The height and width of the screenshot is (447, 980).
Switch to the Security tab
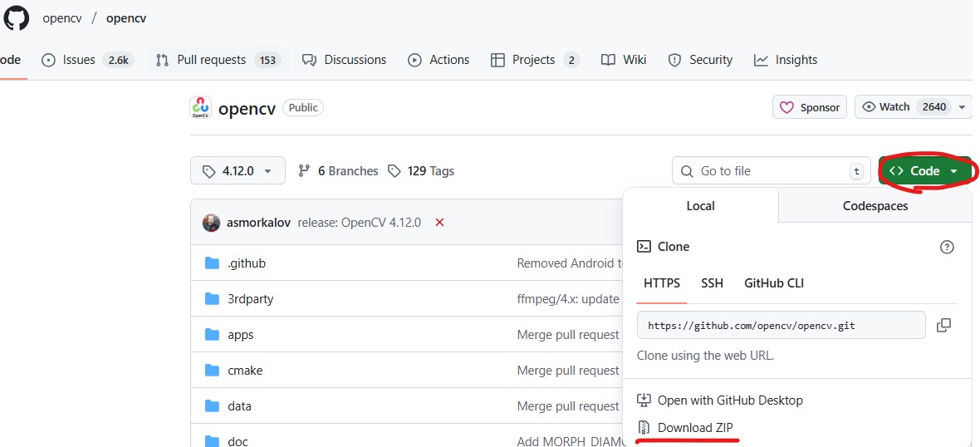tap(700, 60)
